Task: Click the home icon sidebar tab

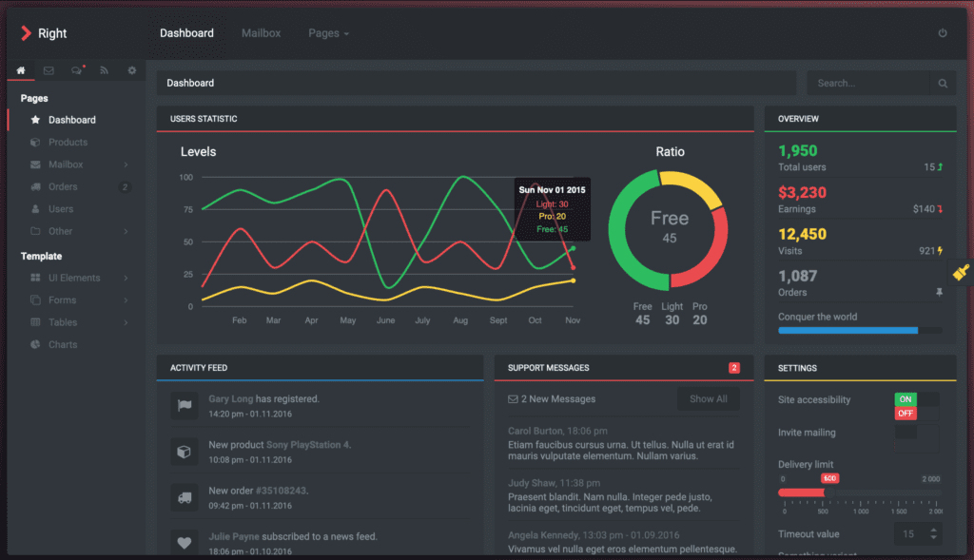Action: (21, 70)
